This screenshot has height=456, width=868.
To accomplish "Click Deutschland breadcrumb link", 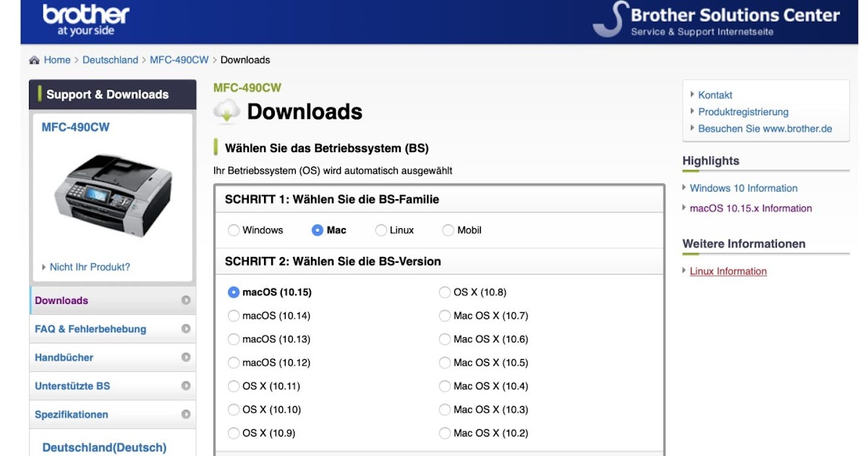I will pos(110,60).
